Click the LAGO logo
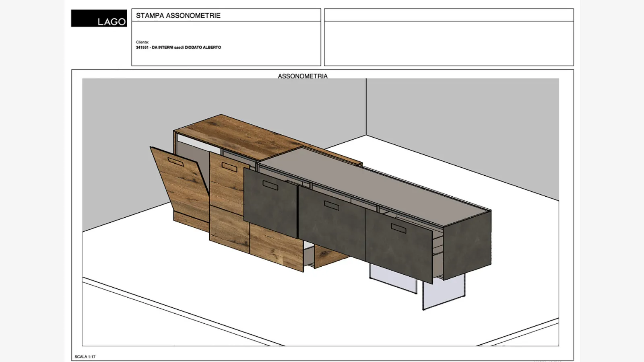Image resolution: width=644 pixels, height=362 pixels. coord(99,19)
